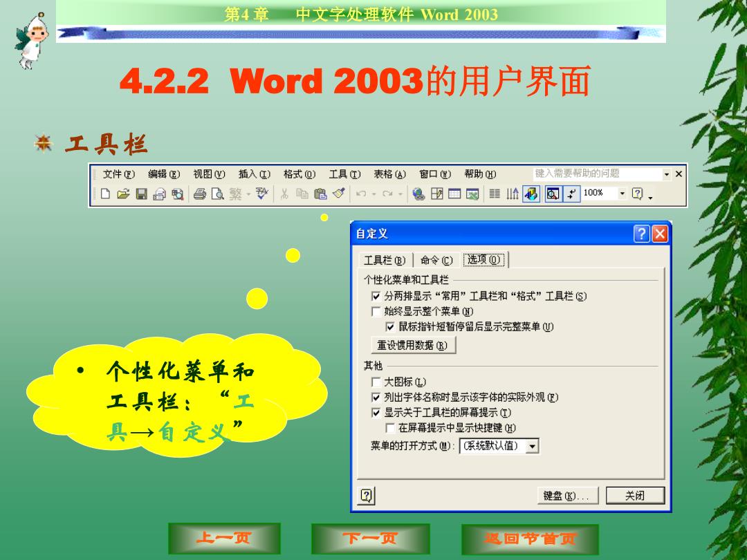This screenshot has height=560, width=747.
Task: Select the Format Painter brush icon
Action: tap(339, 194)
